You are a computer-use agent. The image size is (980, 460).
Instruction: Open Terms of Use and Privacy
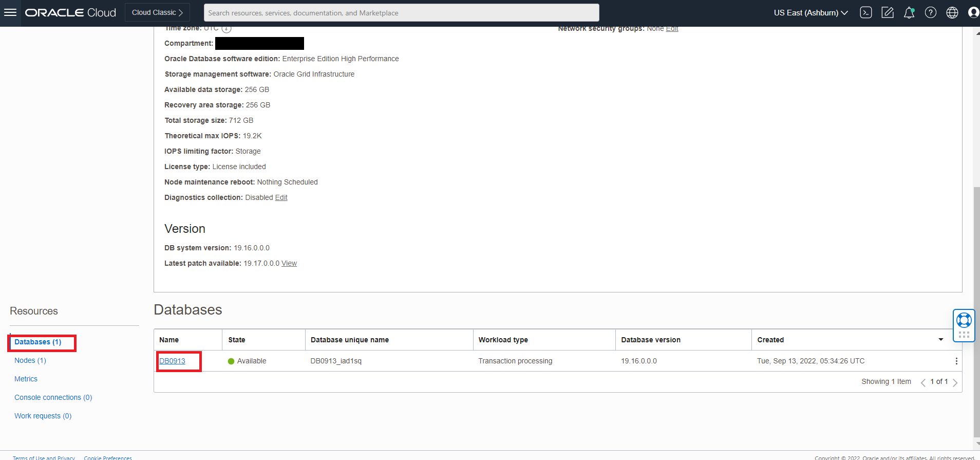pos(44,457)
